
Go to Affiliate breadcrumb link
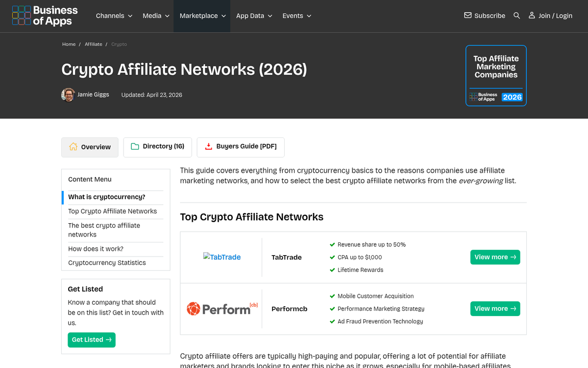93,44
